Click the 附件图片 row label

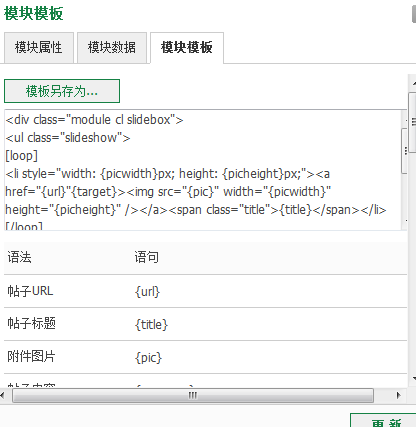coord(31,357)
